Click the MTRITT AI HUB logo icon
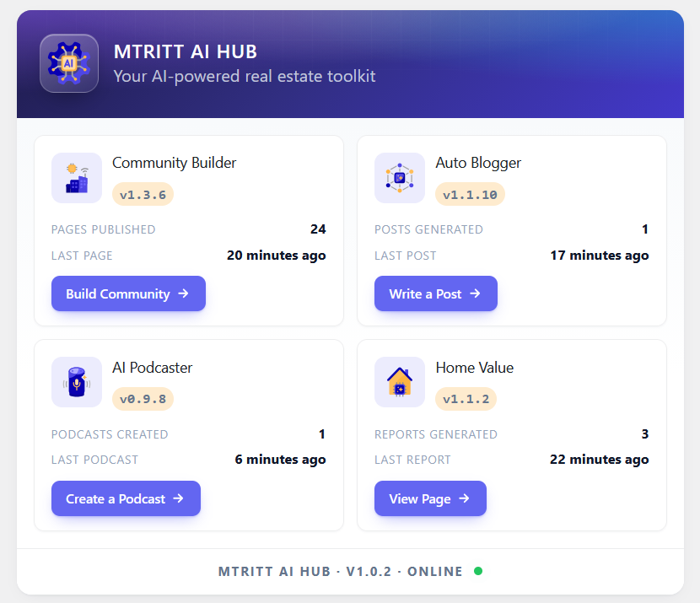 coord(69,63)
